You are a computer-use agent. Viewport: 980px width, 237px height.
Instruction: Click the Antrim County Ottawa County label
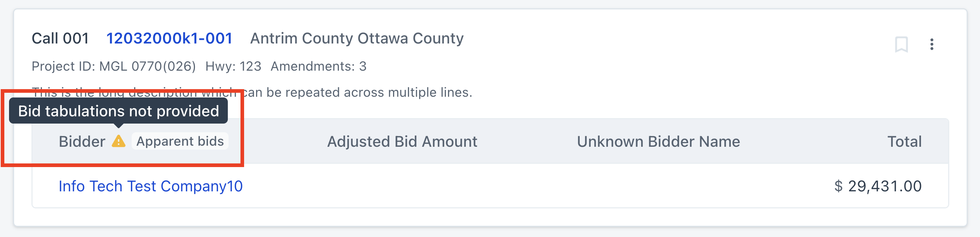pyautogui.click(x=357, y=38)
